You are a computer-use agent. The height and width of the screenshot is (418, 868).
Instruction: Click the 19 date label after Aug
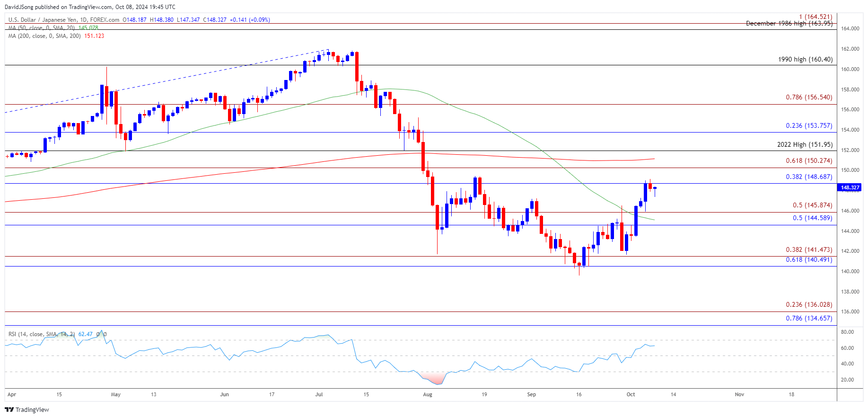[x=484, y=394]
